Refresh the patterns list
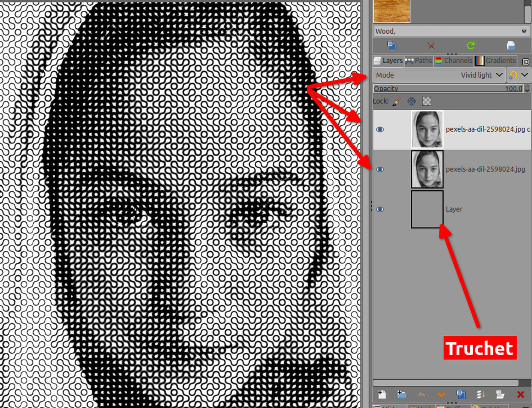 471,45
